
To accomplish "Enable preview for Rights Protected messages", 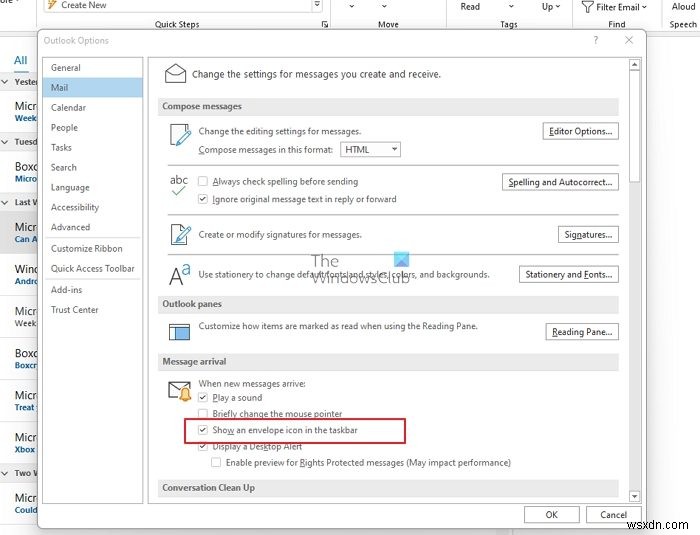I will [216, 463].
